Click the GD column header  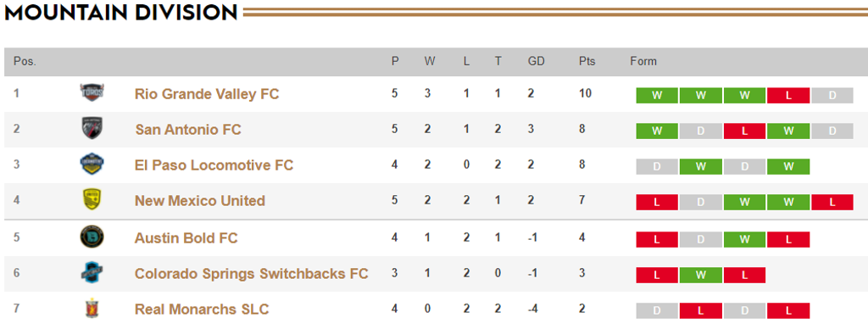click(x=536, y=62)
